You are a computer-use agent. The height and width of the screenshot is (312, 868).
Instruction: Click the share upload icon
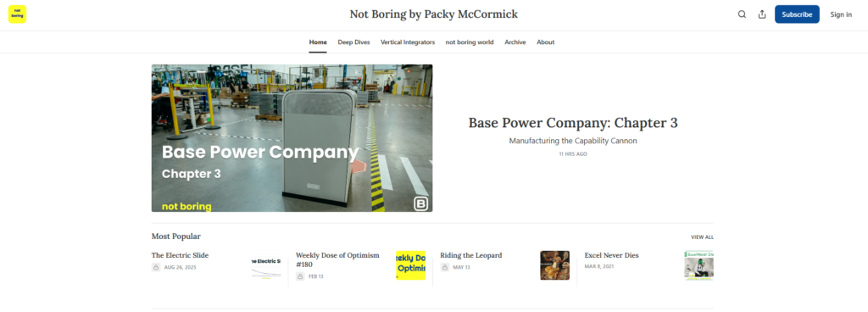coord(762,14)
